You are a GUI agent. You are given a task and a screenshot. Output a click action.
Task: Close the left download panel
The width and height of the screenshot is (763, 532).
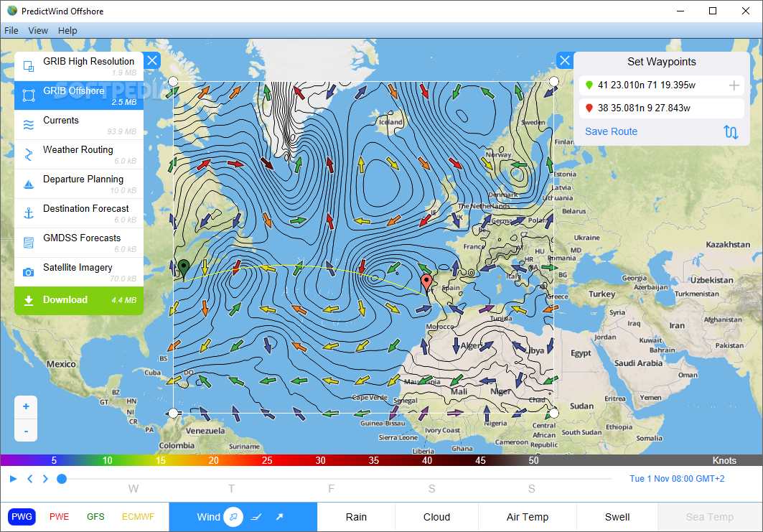pos(152,60)
